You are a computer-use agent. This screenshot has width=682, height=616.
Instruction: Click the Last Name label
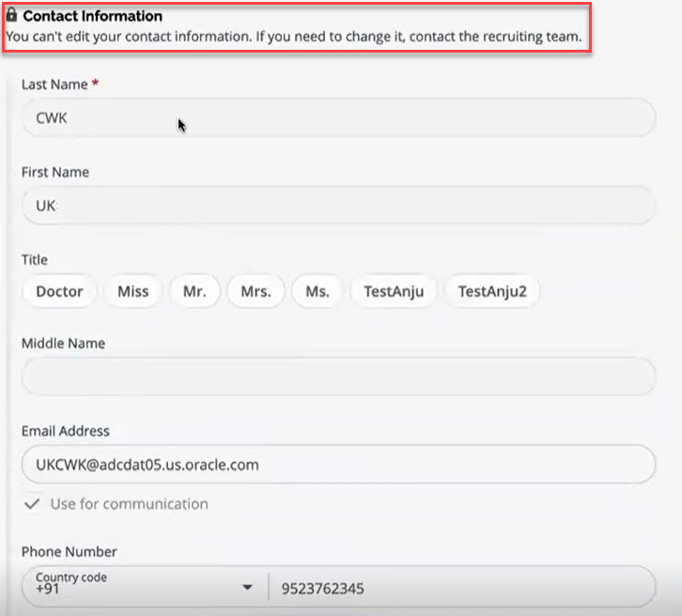click(x=54, y=85)
